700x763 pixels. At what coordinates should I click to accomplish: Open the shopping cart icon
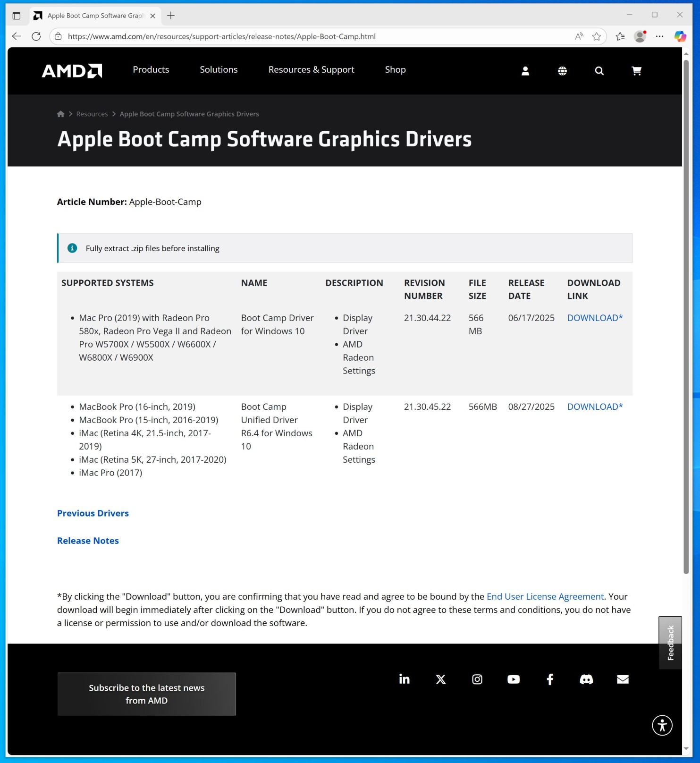(x=636, y=71)
